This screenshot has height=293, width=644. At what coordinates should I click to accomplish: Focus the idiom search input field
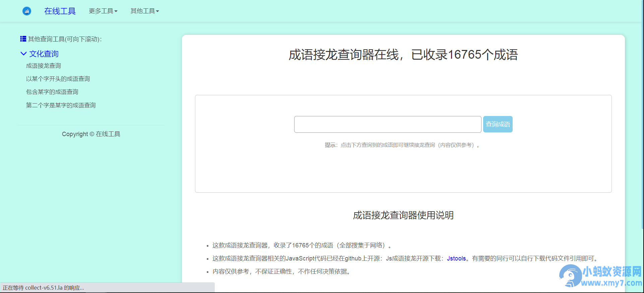click(388, 124)
